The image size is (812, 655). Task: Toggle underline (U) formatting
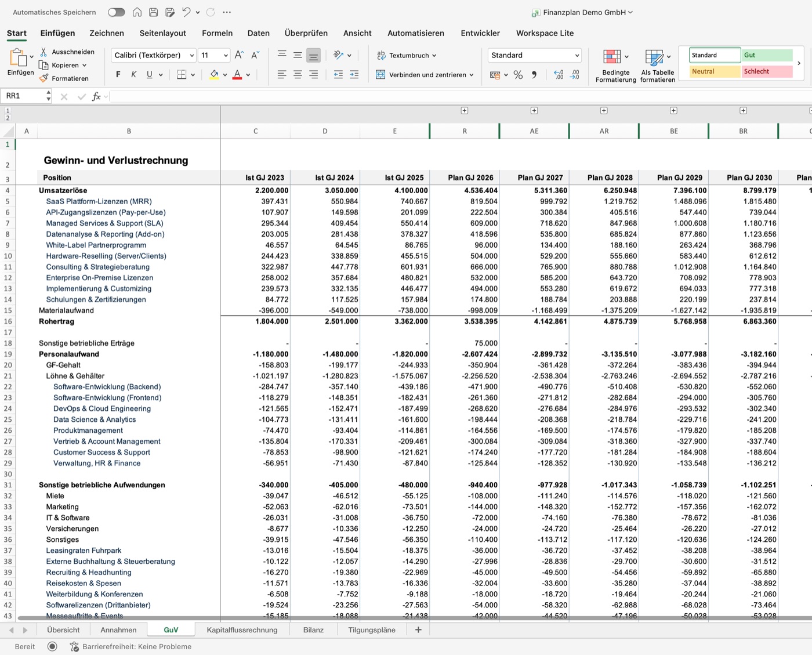pyautogui.click(x=150, y=74)
